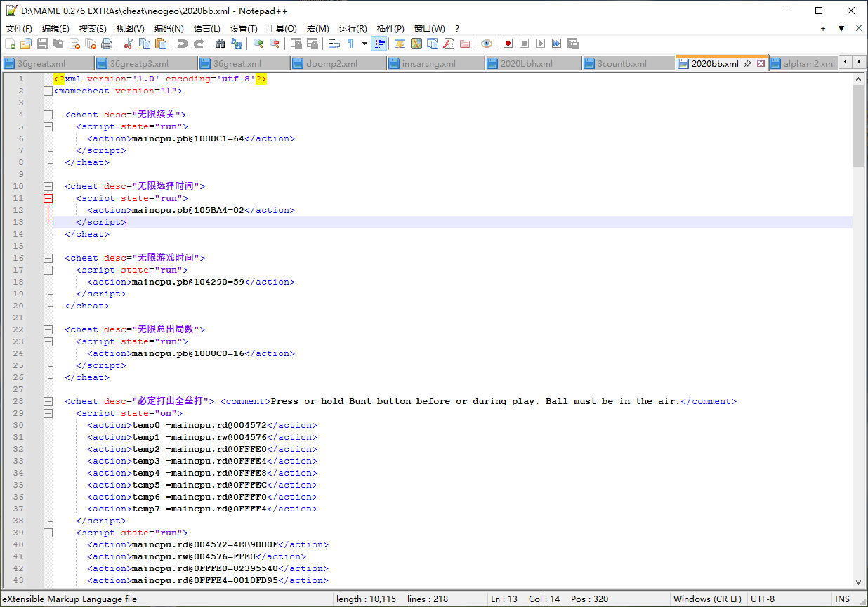Open the 语言(L) menu
The height and width of the screenshot is (607, 868).
click(206, 29)
